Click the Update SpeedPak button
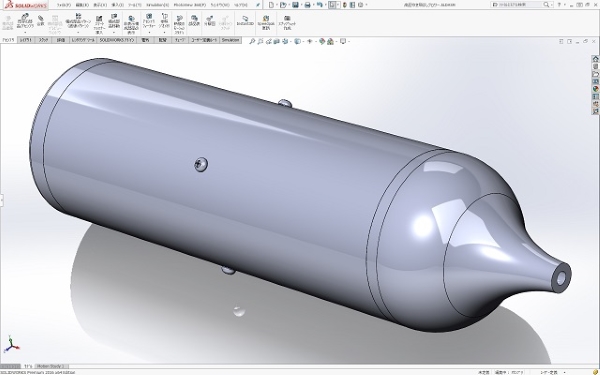The height and width of the screenshot is (375, 600). [x=266, y=23]
